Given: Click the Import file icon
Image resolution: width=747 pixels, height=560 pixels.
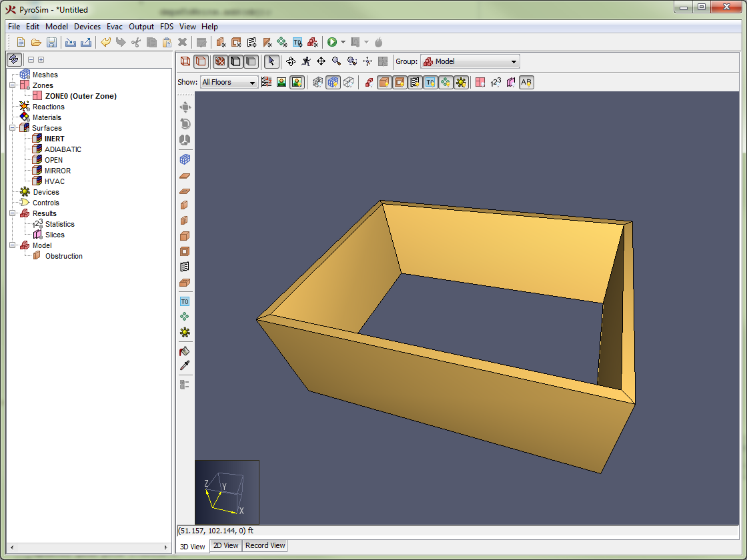Looking at the screenshot, I should tap(71, 43).
